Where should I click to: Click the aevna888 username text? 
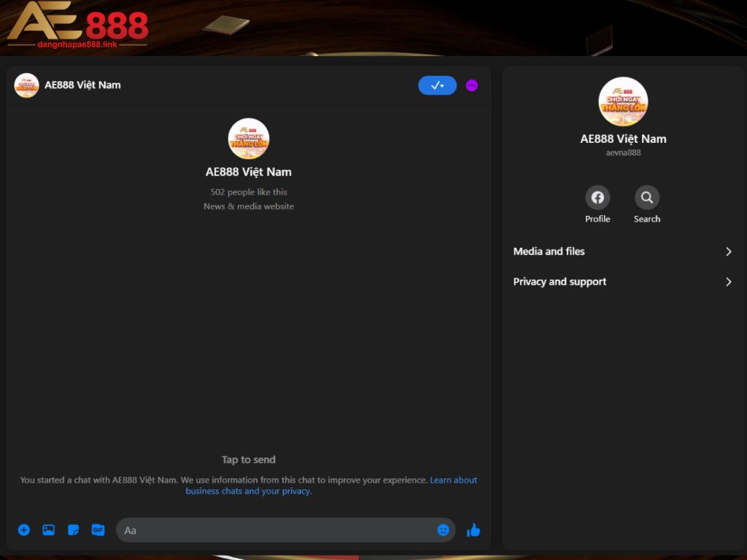point(623,153)
